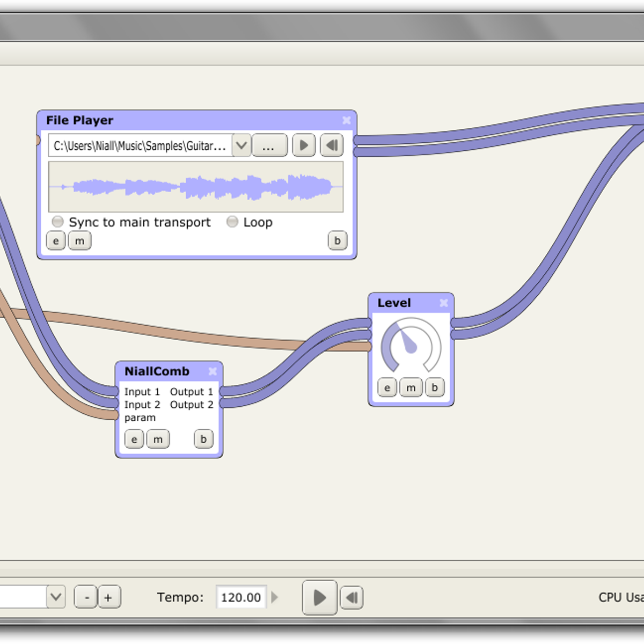Click the Guitar sample waveform display
Viewport: 644px width, 644px height.
pos(196,186)
